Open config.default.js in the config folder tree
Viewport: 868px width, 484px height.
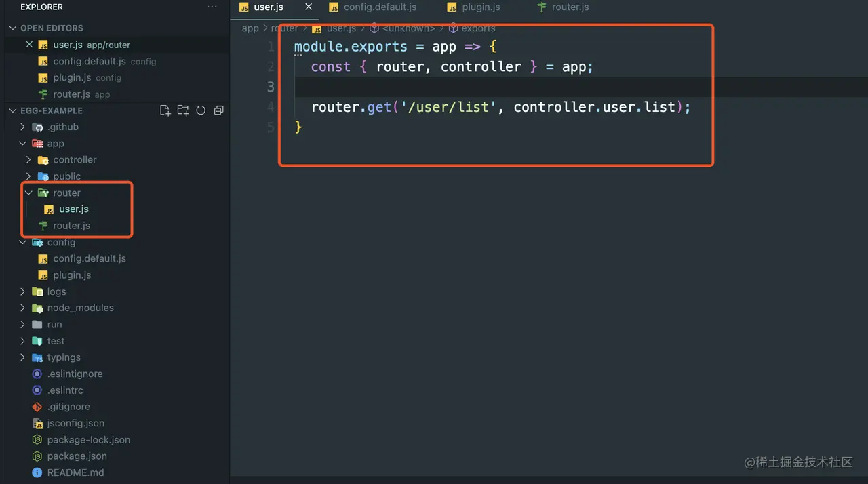click(x=90, y=258)
